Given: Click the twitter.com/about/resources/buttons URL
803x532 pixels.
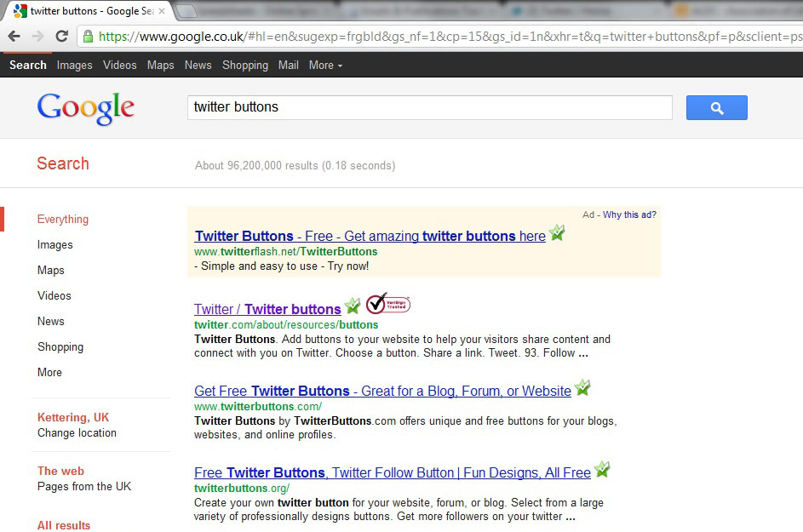Looking at the screenshot, I should (286, 324).
